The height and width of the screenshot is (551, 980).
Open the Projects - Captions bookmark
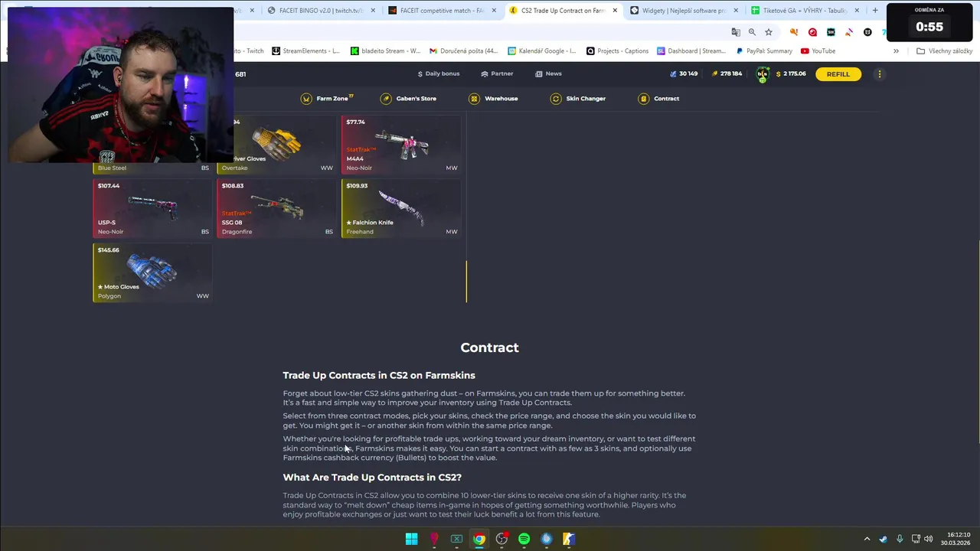point(617,51)
